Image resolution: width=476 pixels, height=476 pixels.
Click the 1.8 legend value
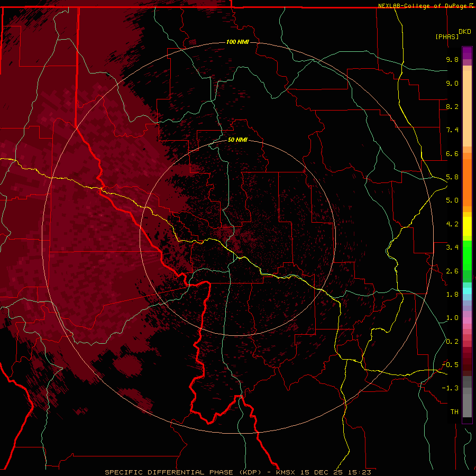[x=452, y=295]
